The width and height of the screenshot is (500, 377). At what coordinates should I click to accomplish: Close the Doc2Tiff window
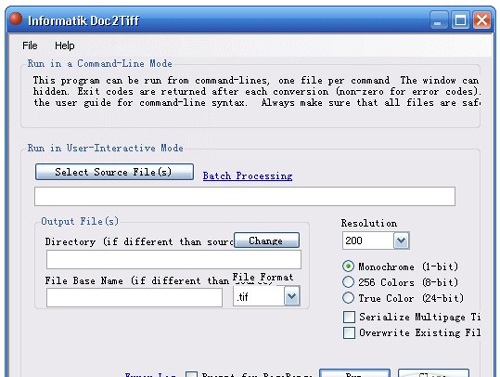click(482, 20)
